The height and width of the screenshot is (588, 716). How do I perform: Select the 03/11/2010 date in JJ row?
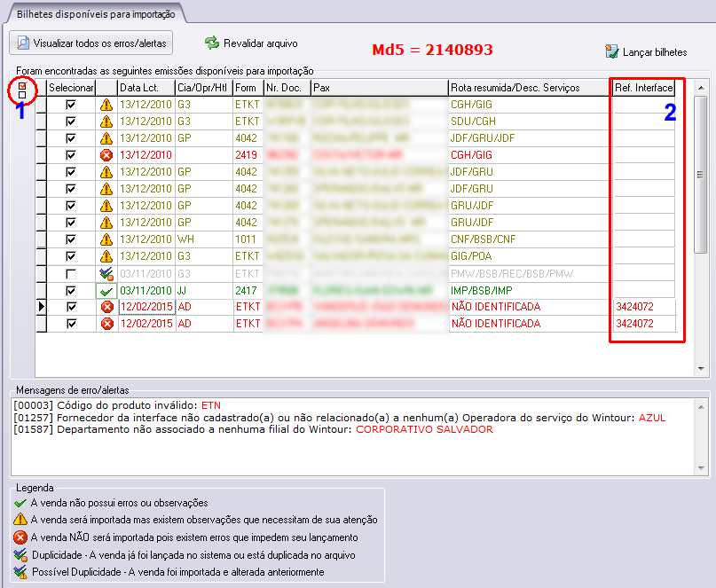146,291
